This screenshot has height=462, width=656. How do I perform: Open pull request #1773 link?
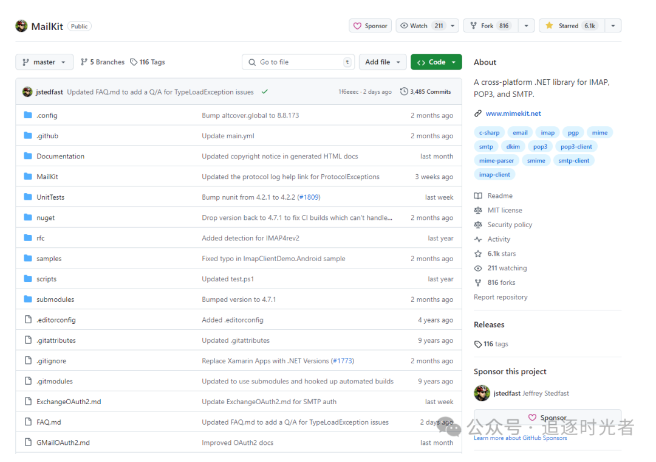[343, 361]
